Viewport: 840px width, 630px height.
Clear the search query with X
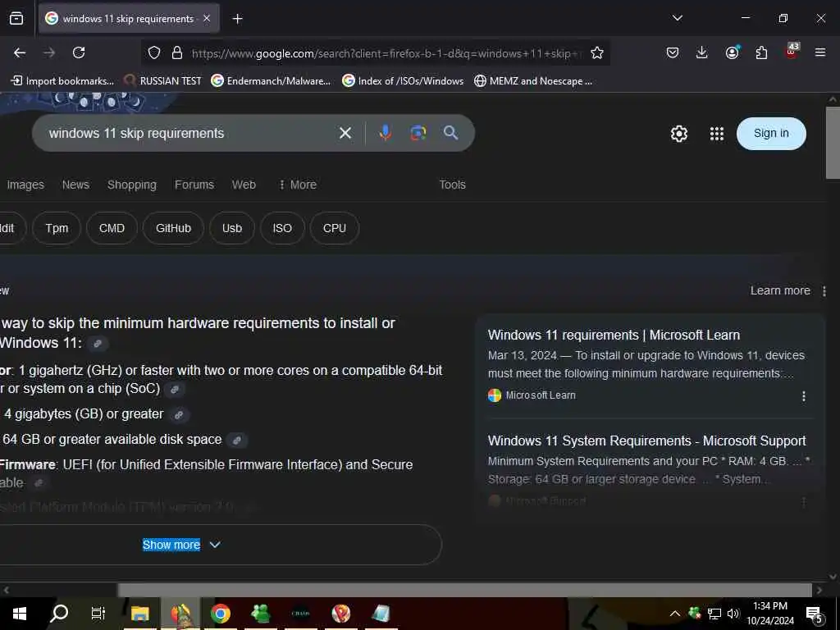tap(345, 133)
